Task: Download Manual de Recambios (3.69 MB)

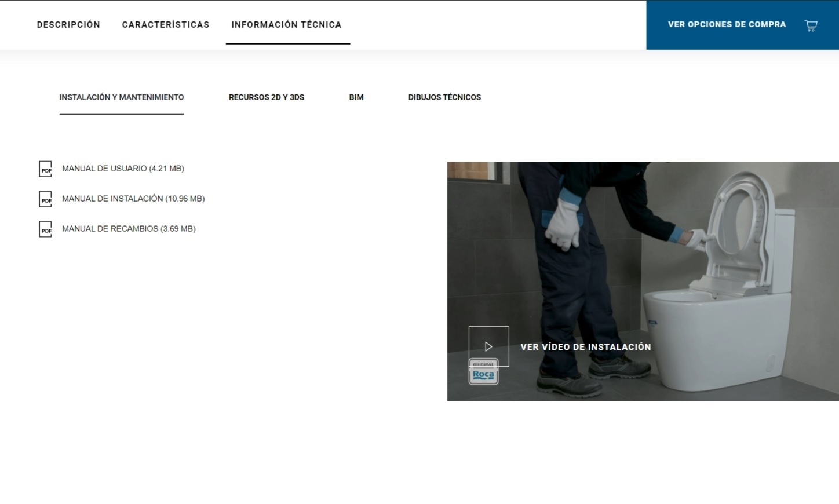Action: (129, 229)
